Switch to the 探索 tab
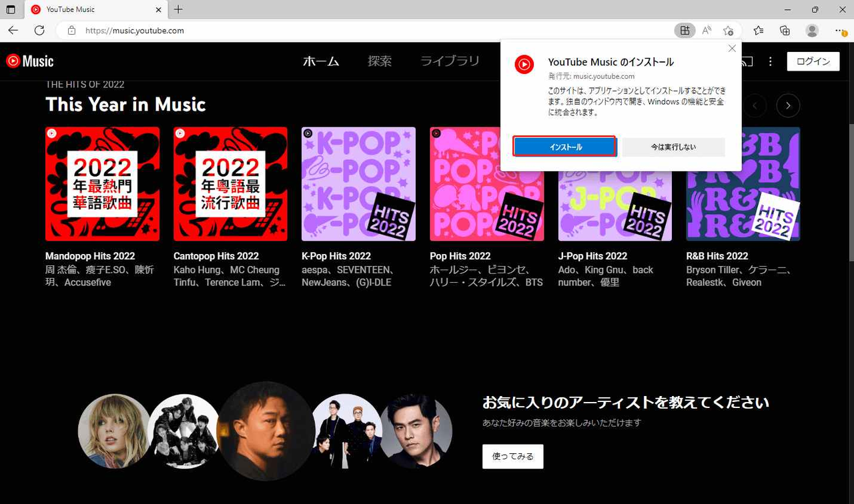Image resolution: width=854 pixels, height=504 pixels. pyautogui.click(x=380, y=61)
